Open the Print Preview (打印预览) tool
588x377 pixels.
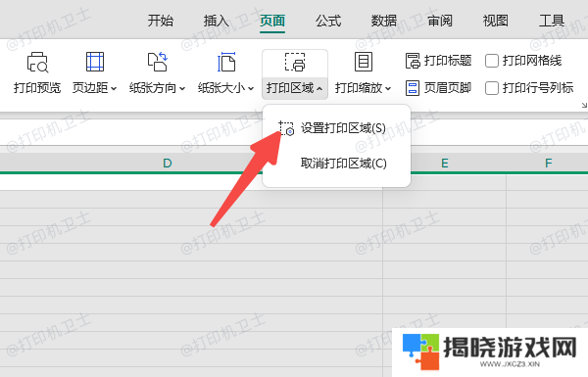37,73
